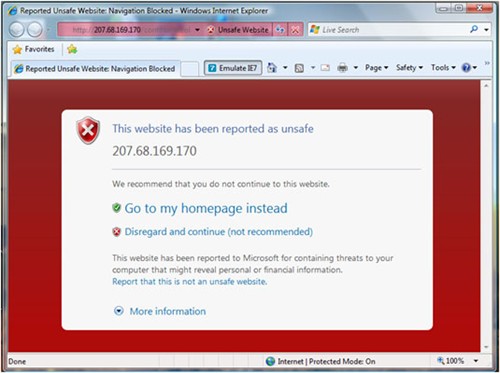The height and width of the screenshot is (373, 500).
Task: Click Report that this is not unsafe link
Action: coord(189,282)
